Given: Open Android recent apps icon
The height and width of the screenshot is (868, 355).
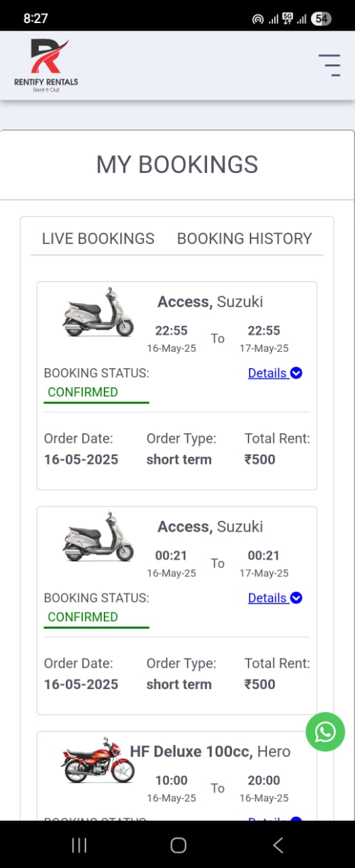Looking at the screenshot, I should pyautogui.click(x=79, y=844).
